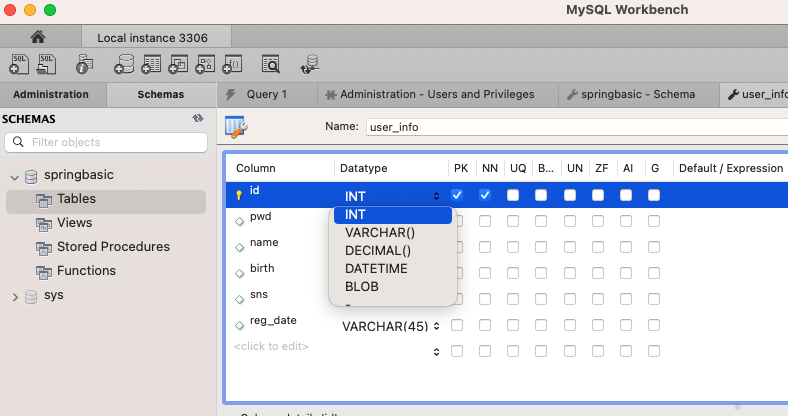The image size is (788, 416).
Task: Choose BLOB from the datatype list
Action: 392,286
